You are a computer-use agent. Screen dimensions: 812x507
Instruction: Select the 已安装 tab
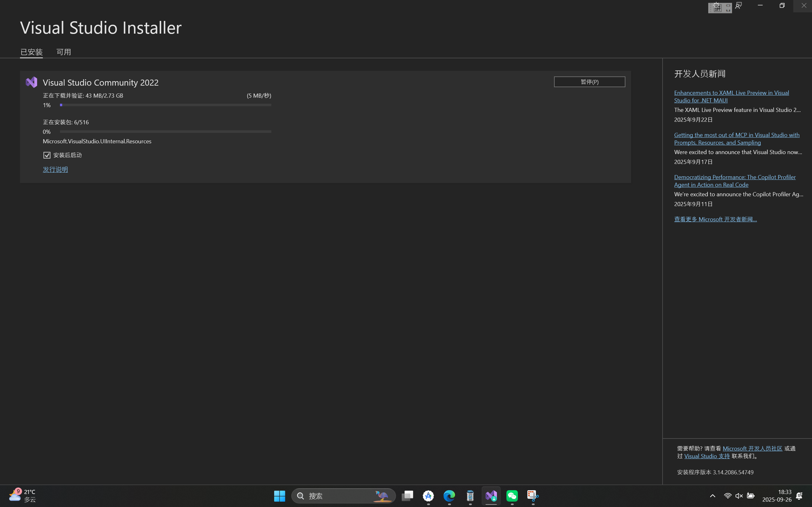(x=31, y=52)
